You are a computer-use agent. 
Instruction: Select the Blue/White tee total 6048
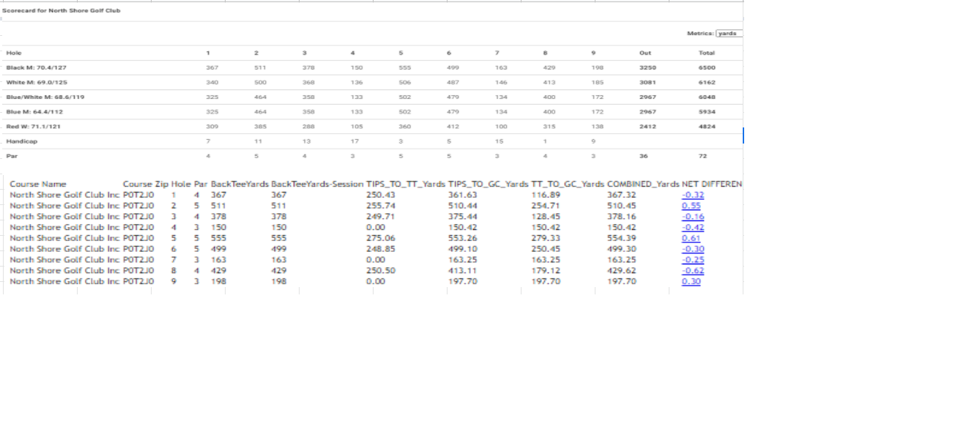(x=707, y=97)
